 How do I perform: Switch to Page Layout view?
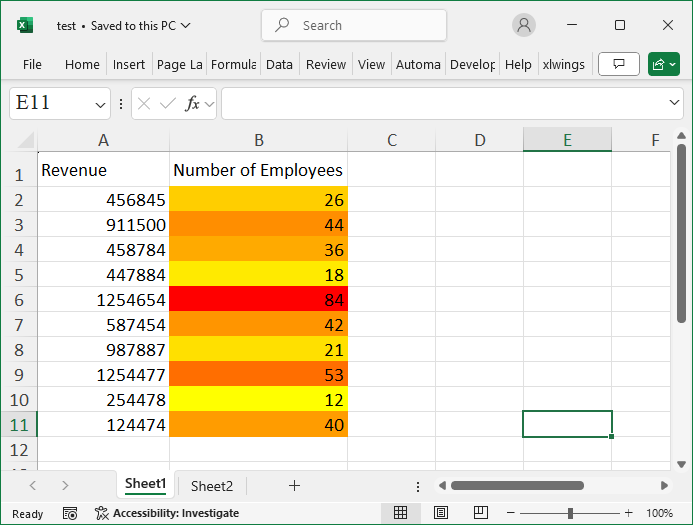coord(440,513)
